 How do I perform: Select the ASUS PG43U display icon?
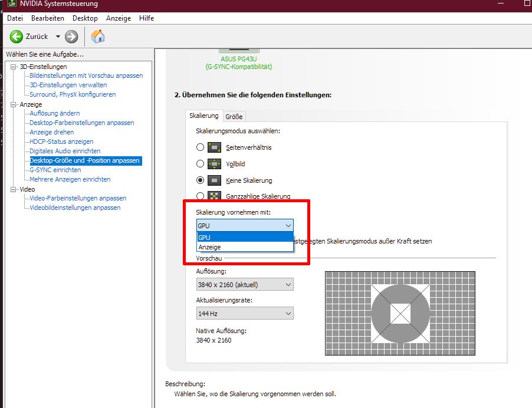pos(239,51)
